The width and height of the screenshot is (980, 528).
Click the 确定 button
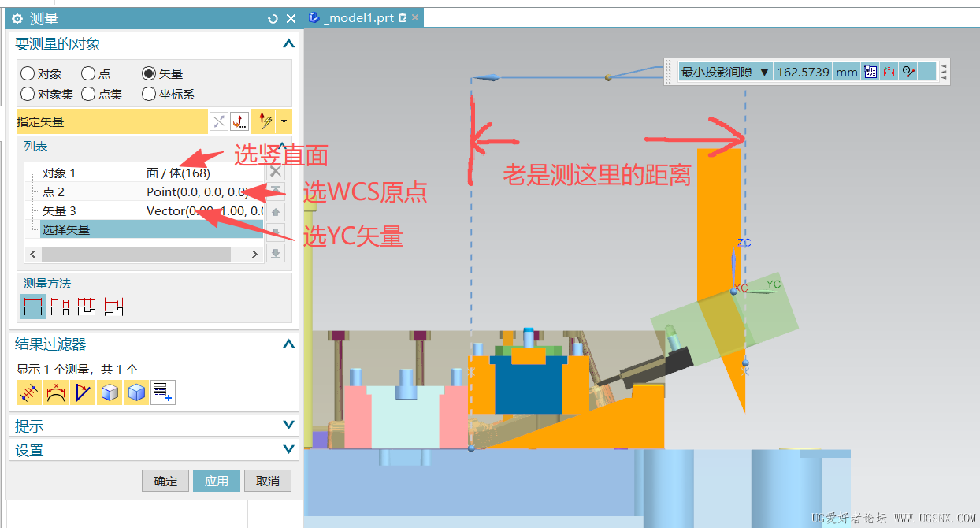click(165, 481)
